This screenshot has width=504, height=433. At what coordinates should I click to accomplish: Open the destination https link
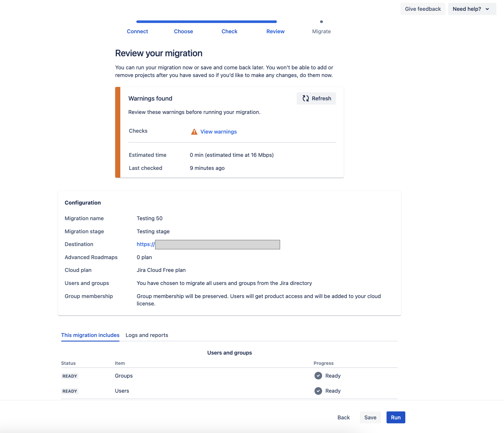(x=146, y=244)
